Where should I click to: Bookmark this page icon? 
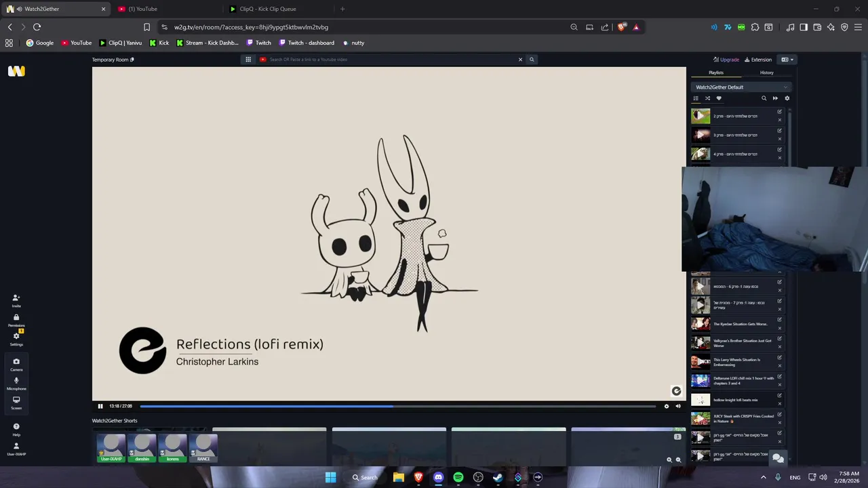[x=146, y=27]
